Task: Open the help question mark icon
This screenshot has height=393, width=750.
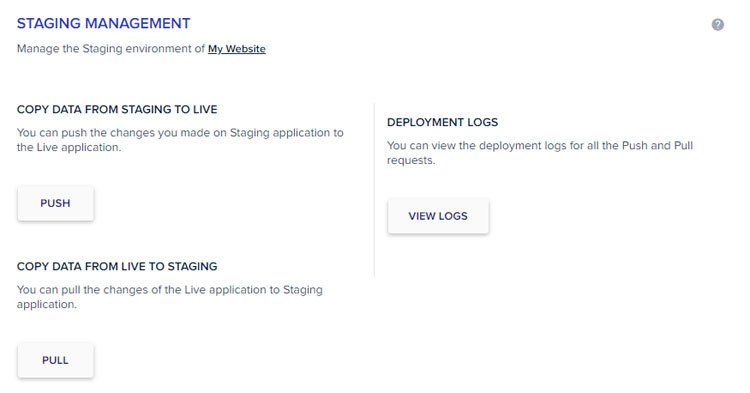Action: point(717,25)
